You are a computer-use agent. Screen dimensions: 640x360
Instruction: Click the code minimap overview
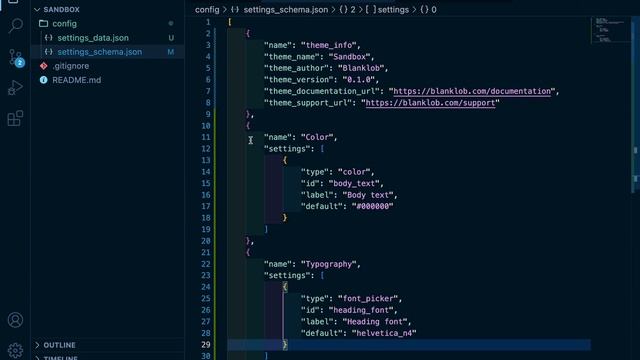pyautogui.click(x=610, y=29)
